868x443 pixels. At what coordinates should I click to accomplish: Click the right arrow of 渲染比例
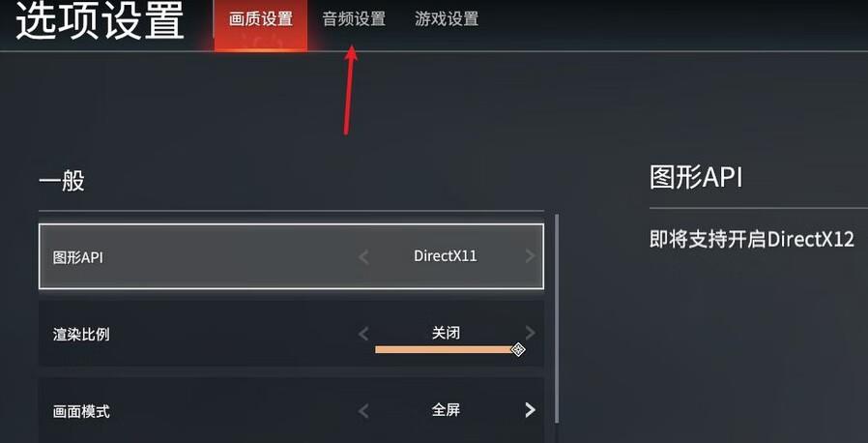530,333
